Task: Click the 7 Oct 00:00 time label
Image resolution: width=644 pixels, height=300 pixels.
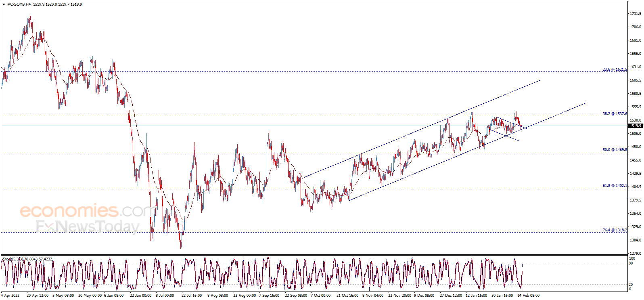Action: click(321, 295)
